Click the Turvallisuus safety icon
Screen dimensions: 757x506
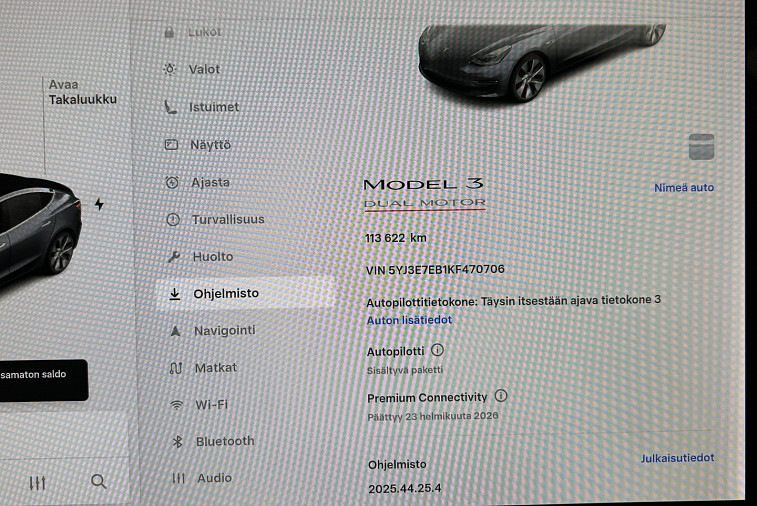(172, 220)
